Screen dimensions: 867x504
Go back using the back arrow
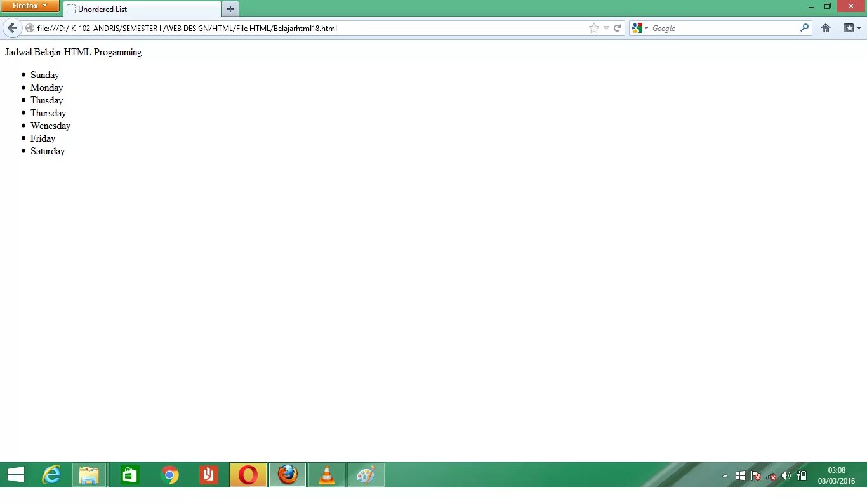click(12, 28)
